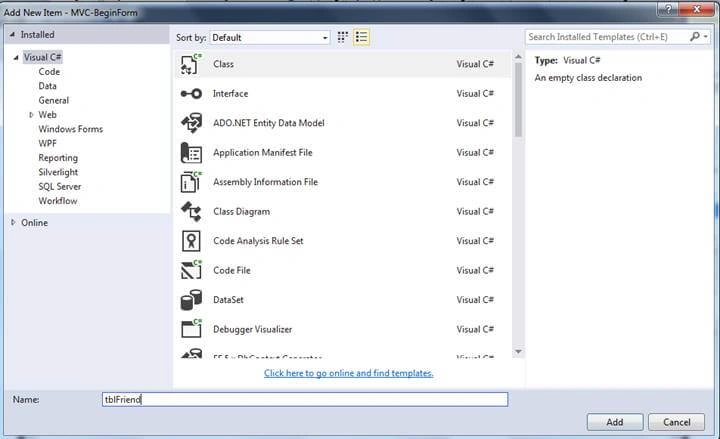Click the template list scroll down arrow

518,352
